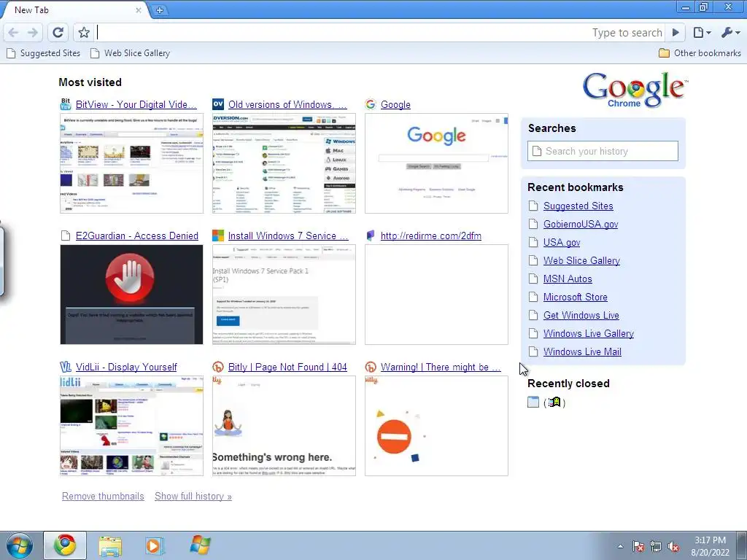Click the BitView favicon icon
This screenshot has height=560, width=747.
pyautogui.click(x=66, y=104)
